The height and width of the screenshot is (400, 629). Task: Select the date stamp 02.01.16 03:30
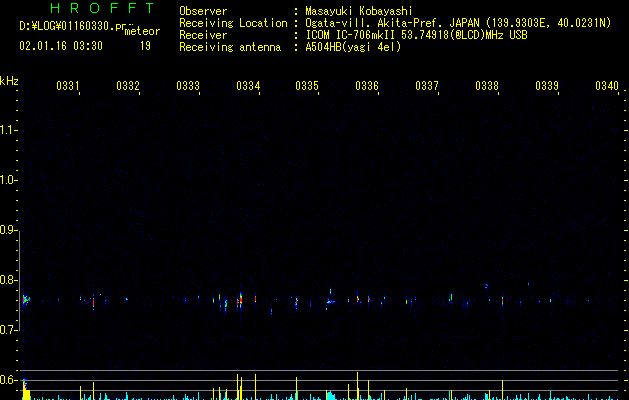(61, 46)
